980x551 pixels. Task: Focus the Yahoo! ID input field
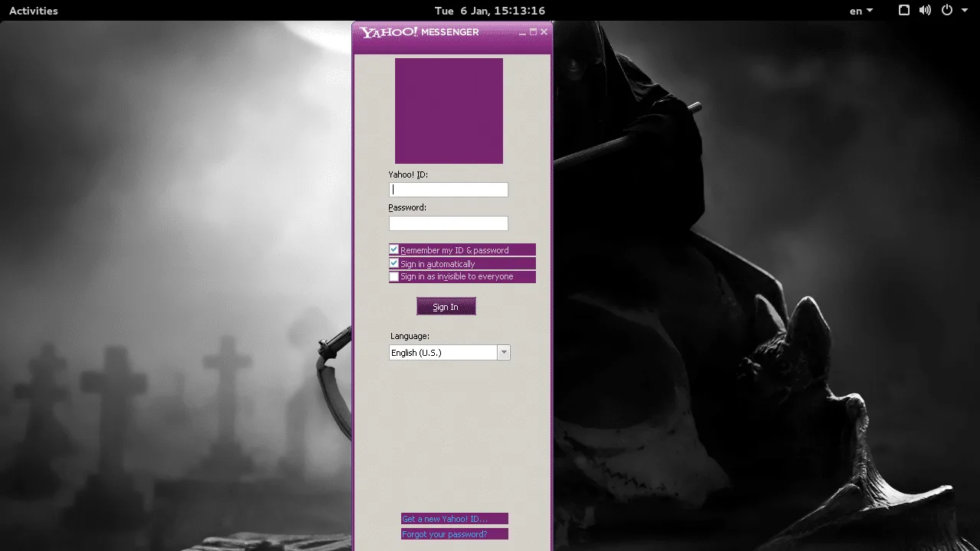point(449,190)
